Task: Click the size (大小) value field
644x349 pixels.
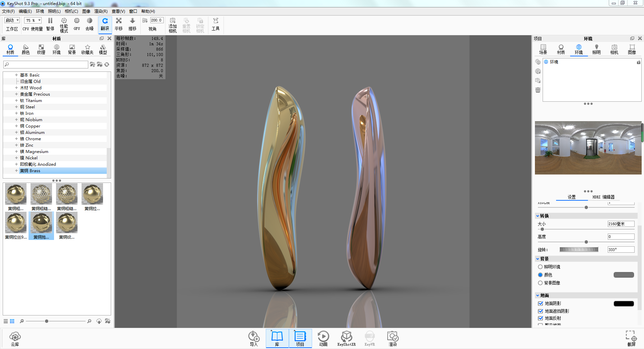Action: click(621, 224)
